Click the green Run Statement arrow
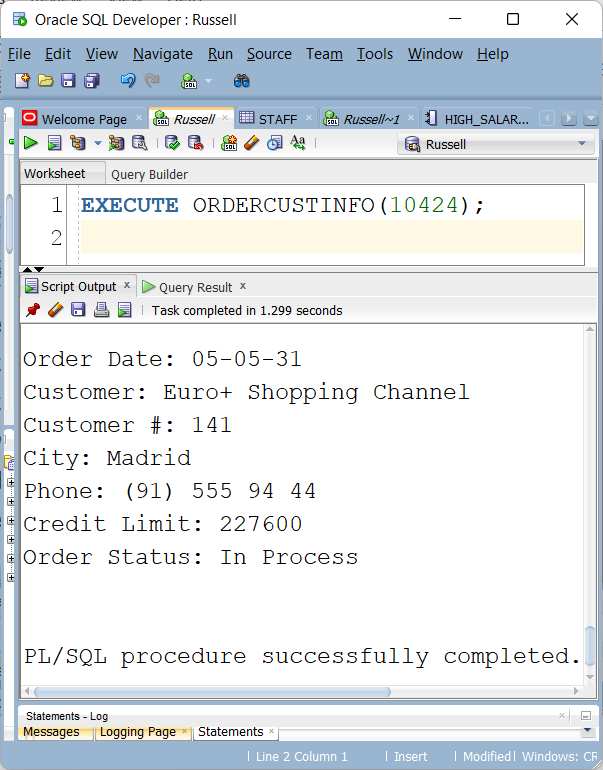Screen dimensions: 603x770 pyautogui.click(x=31, y=144)
